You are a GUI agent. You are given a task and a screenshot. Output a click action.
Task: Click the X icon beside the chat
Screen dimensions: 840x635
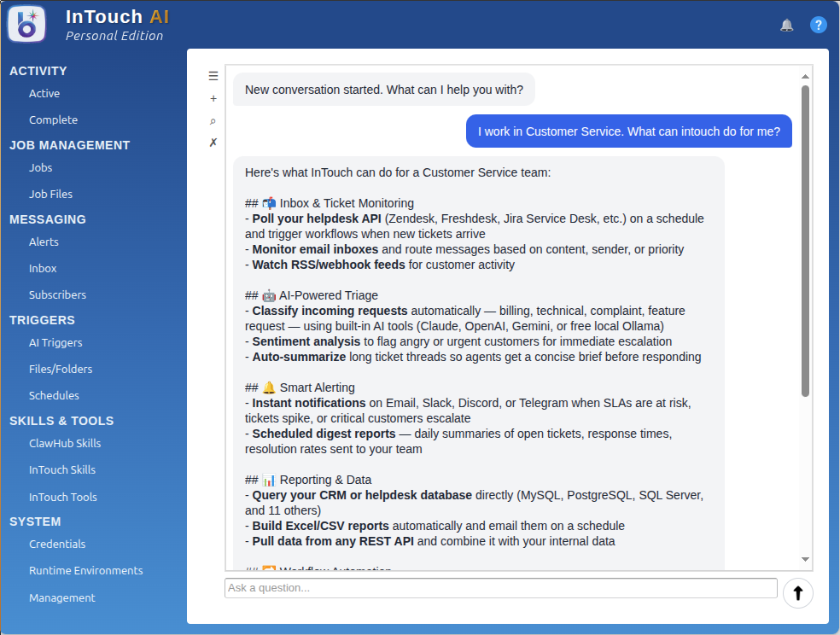click(213, 143)
